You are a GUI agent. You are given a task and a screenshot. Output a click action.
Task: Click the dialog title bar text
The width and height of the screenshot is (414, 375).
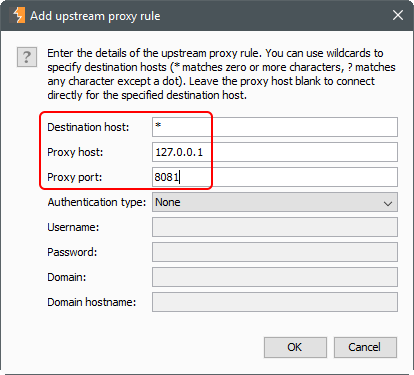[x=95, y=16]
